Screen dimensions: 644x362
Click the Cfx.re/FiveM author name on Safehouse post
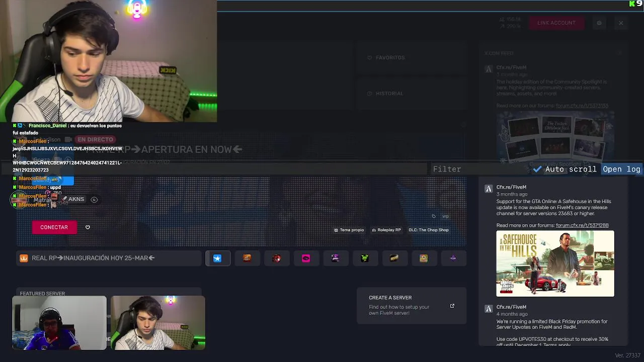point(511,187)
